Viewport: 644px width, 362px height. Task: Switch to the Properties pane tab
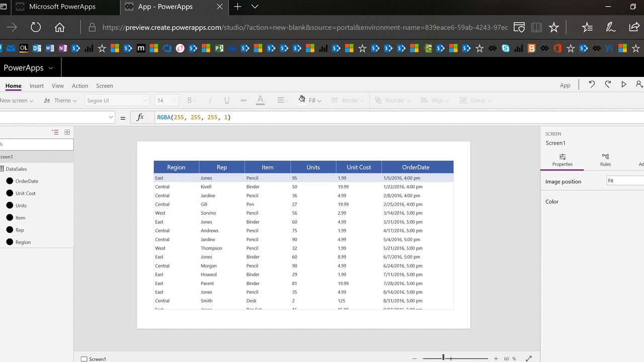tap(562, 160)
